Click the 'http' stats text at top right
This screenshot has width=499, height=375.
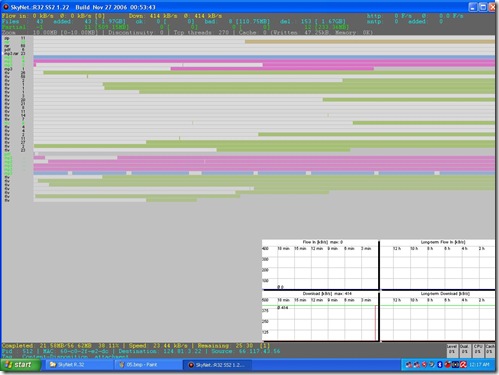click(x=414, y=16)
